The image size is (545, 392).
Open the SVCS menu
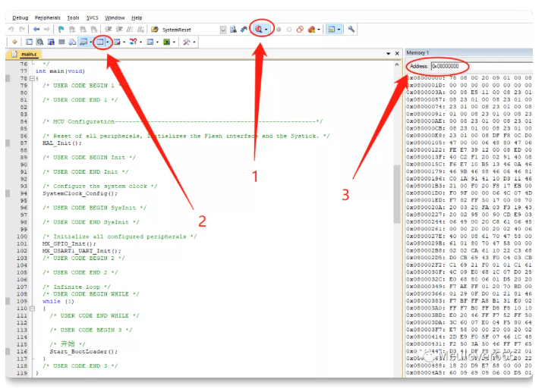(93, 17)
